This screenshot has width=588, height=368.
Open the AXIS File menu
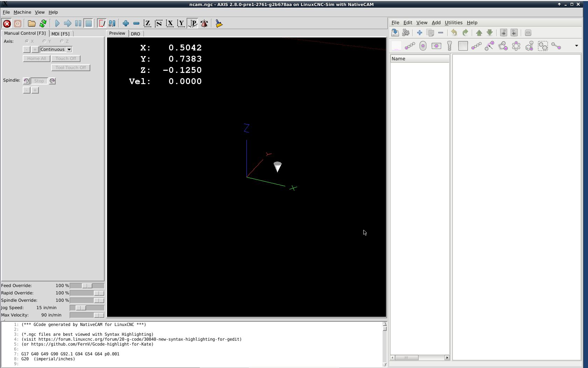coord(6,12)
